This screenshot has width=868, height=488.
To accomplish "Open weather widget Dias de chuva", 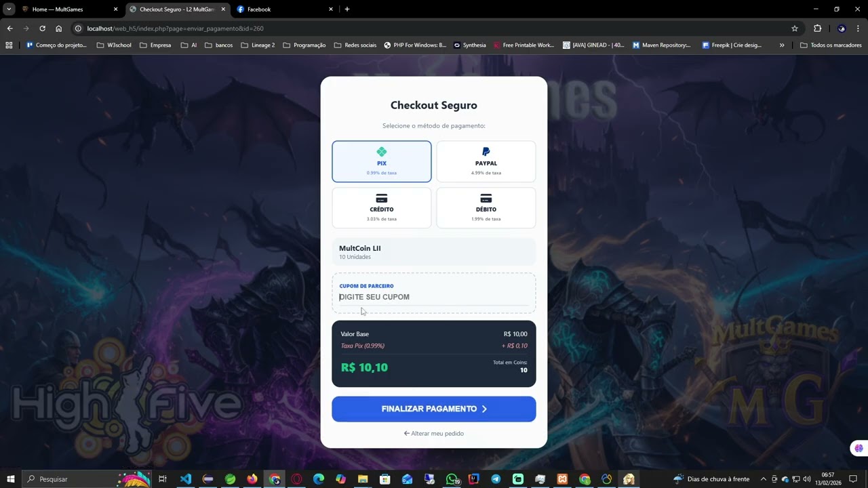I will click(711, 479).
